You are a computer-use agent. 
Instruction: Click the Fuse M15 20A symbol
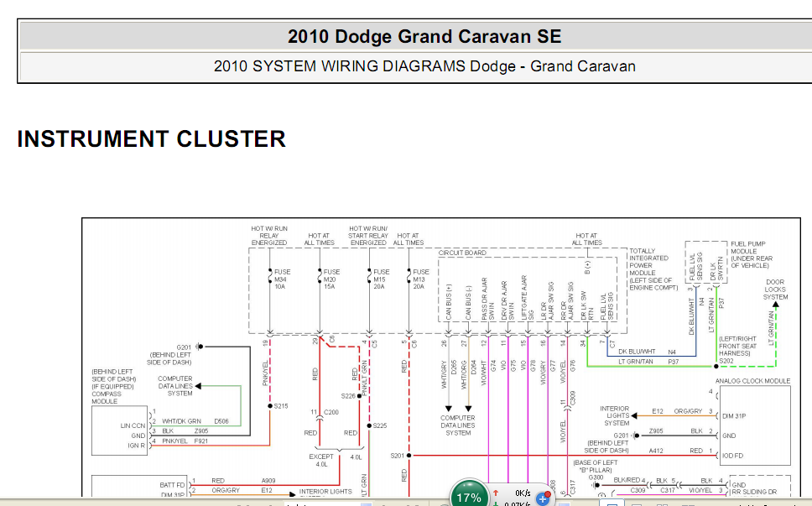pos(369,276)
